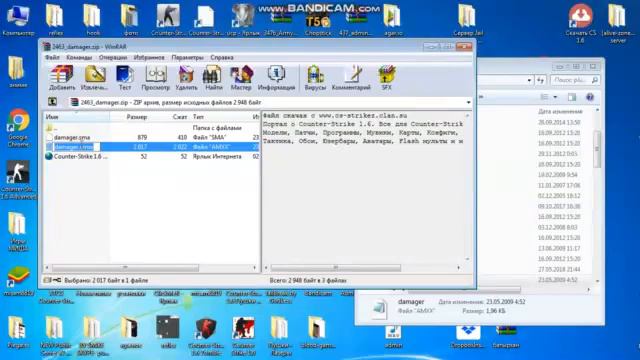The image size is (640, 360).
Task: Open Explorer's view options dropdown arrow
Action: click(x=555, y=97)
